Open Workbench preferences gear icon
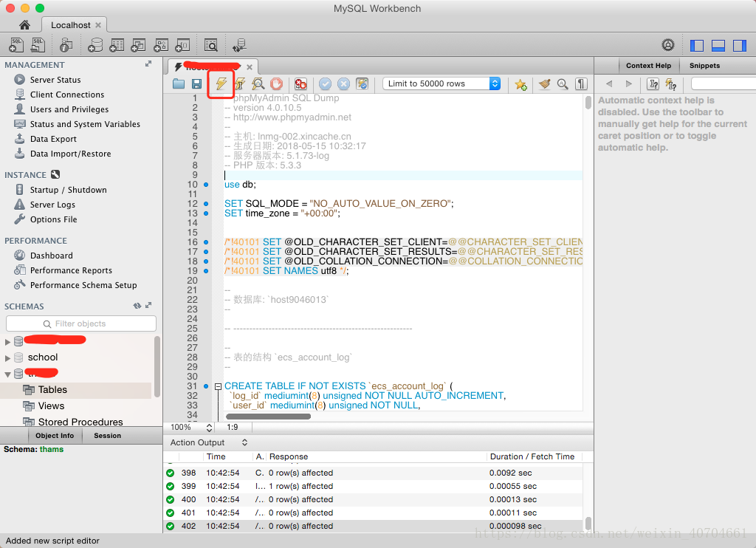The image size is (756, 548). pos(667,45)
